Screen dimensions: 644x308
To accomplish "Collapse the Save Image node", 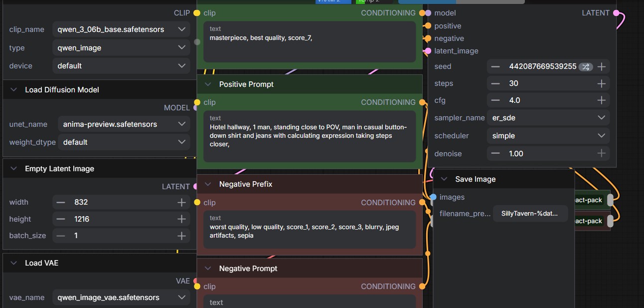I will (x=444, y=179).
